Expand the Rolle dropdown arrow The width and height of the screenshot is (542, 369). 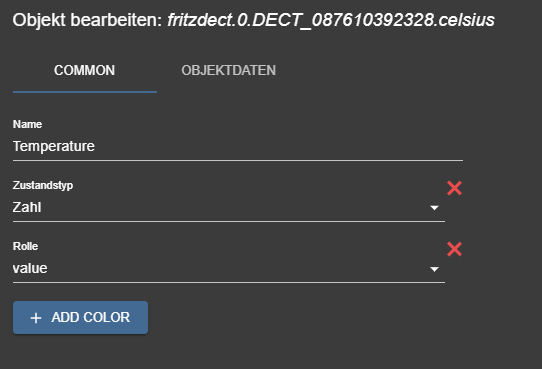point(434,269)
